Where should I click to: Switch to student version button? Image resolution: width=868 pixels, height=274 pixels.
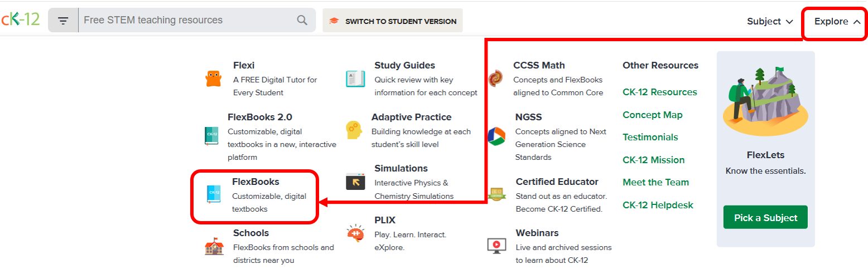(393, 21)
